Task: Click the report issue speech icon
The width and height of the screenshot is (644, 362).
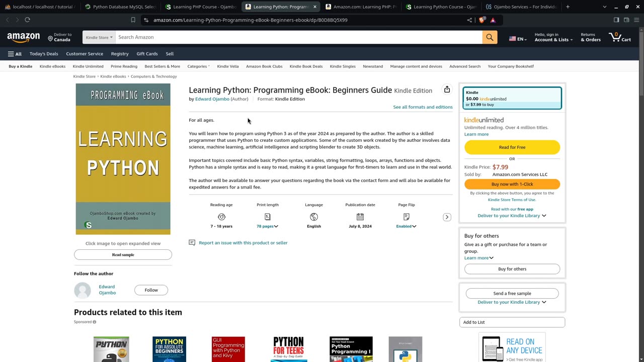Action: click(x=192, y=242)
